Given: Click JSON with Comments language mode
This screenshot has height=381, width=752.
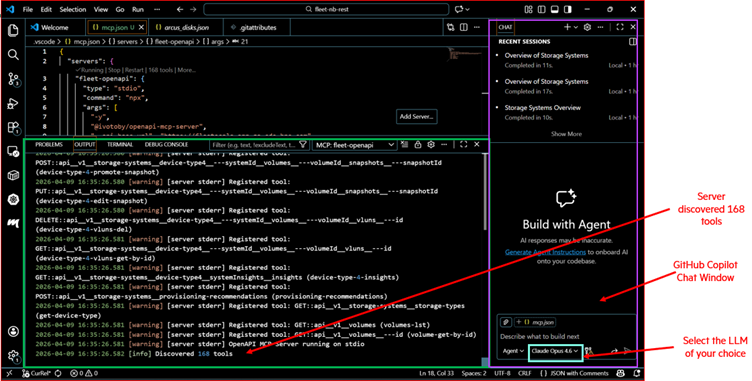Looking at the screenshot, I should point(574,373).
